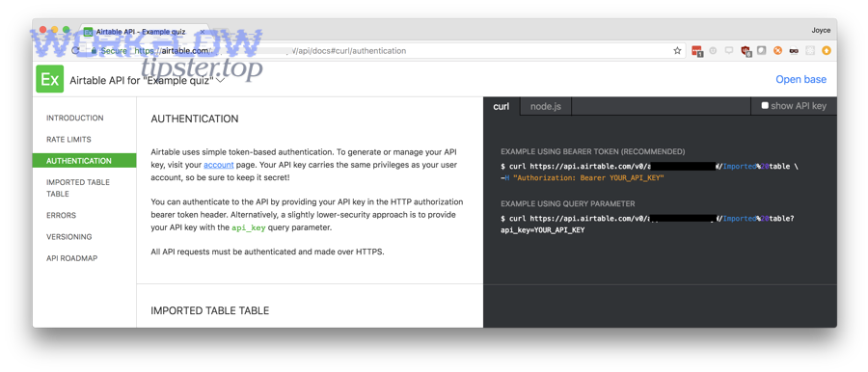
Task: Expand the Example quiz base dropdown arrow
Action: (x=220, y=80)
